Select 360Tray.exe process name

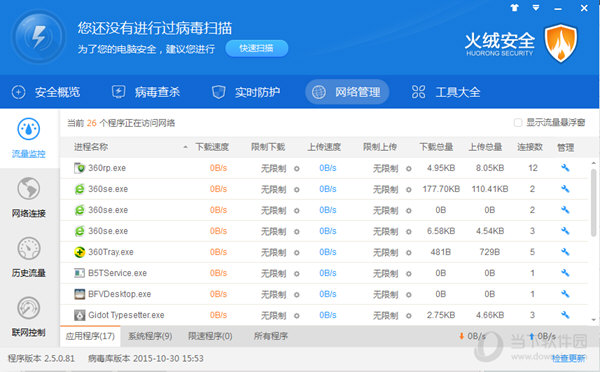click(x=111, y=252)
